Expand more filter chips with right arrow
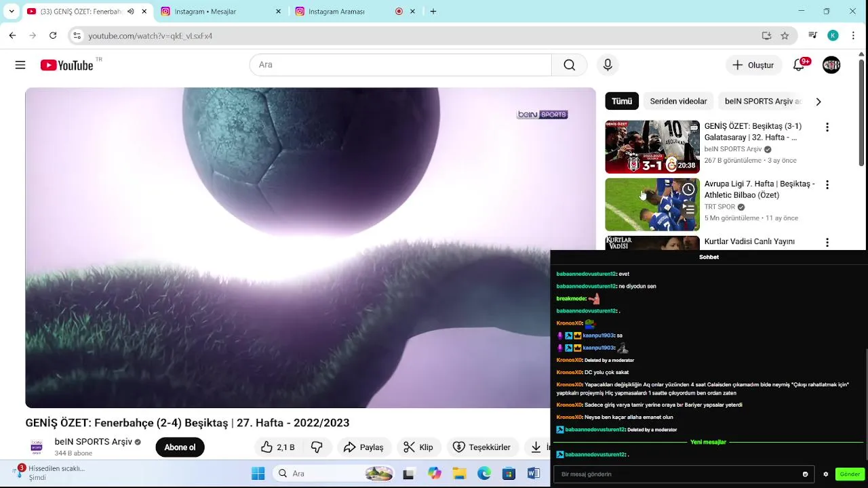The width and height of the screenshot is (868, 488). 818,102
